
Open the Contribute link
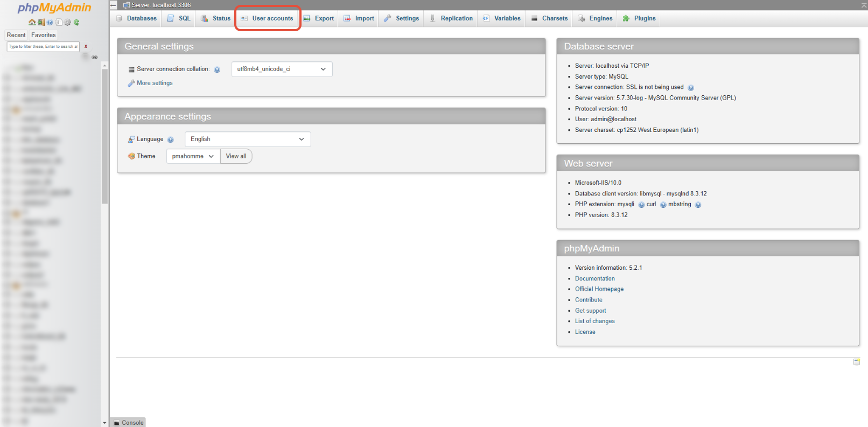pyautogui.click(x=589, y=300)
